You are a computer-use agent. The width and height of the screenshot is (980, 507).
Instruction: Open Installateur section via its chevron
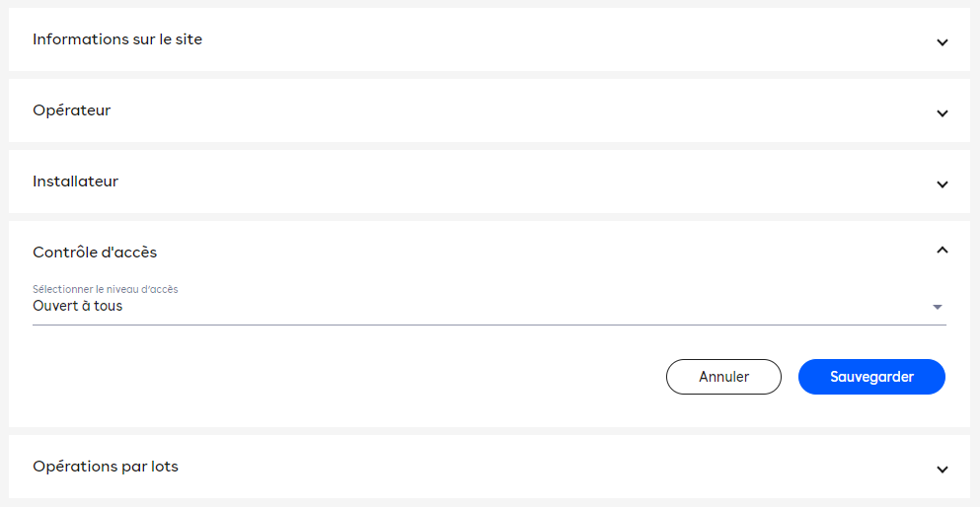pyautogui.click(x=942, y=184)
